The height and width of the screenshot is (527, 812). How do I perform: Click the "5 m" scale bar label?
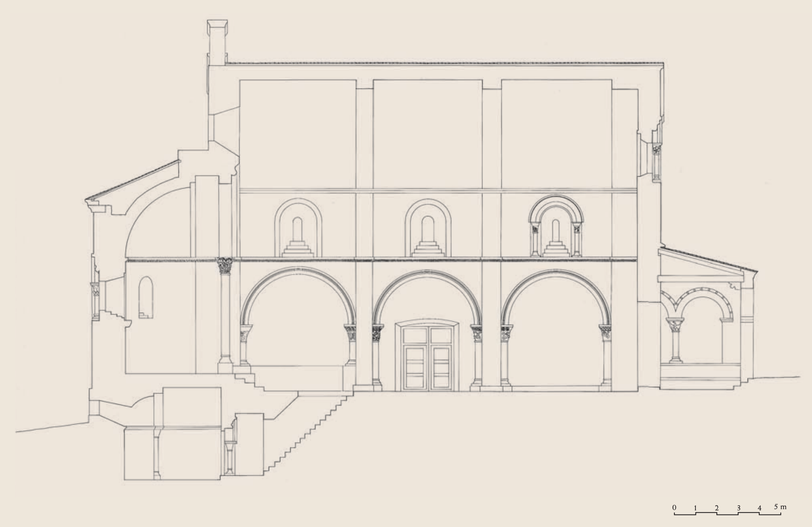[780, 507]
